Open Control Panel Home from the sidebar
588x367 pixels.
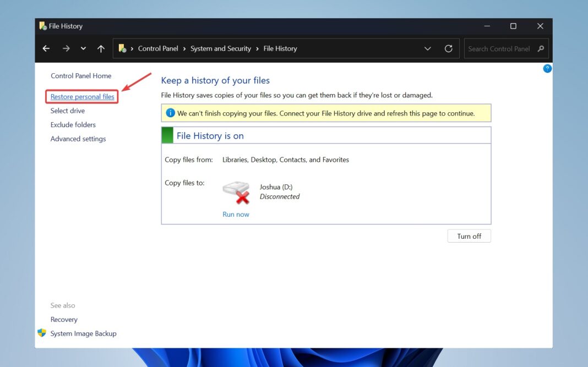80,75
